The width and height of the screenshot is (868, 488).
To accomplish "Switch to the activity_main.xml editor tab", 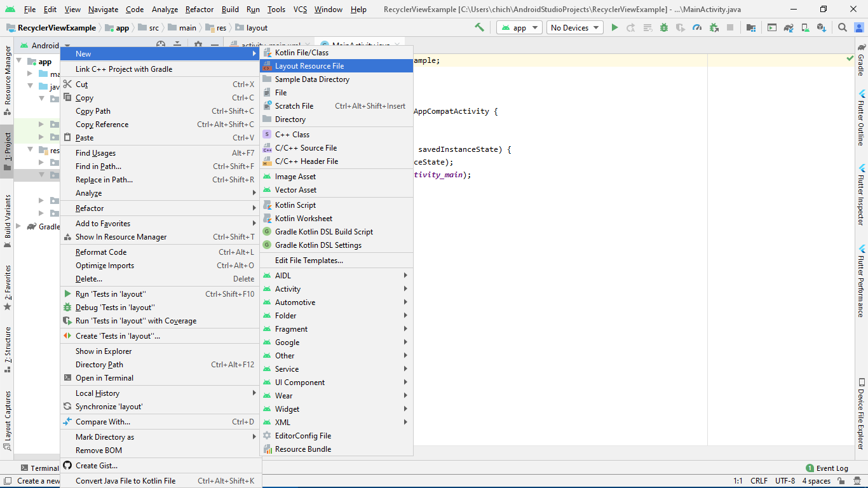I will [269, 46].
